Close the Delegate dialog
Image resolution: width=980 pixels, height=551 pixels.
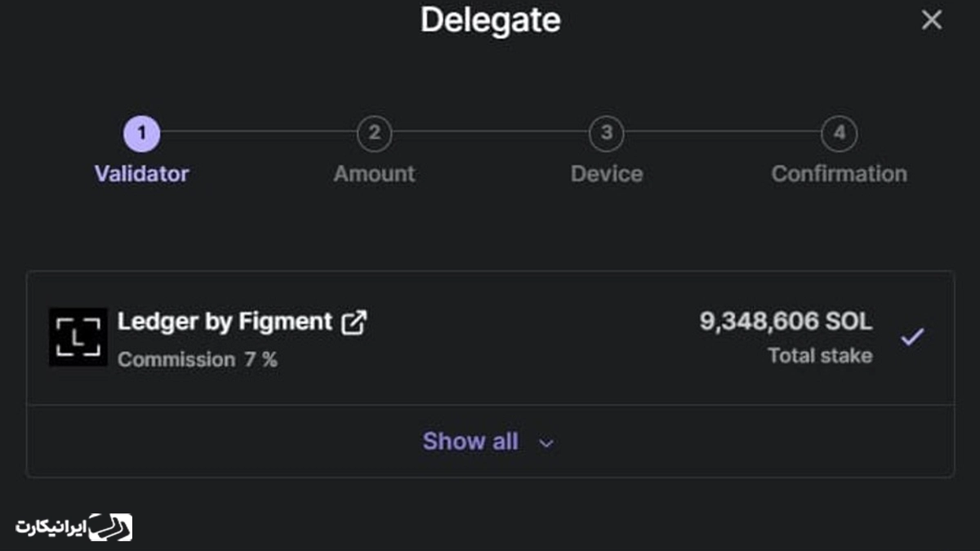[x=932, y=20]
